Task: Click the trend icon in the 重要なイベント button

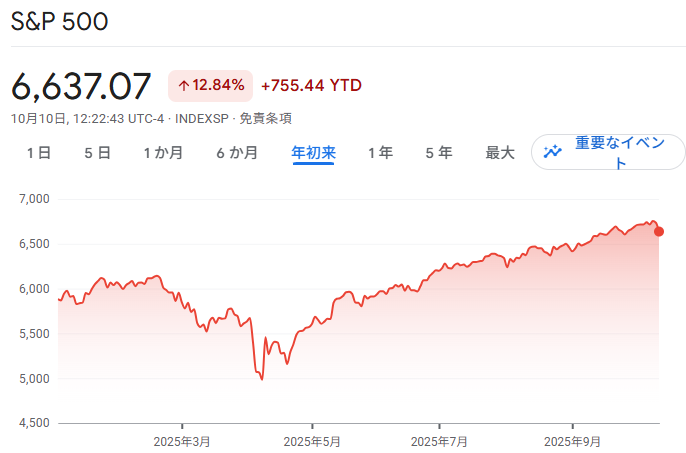Action: click(553, 152)
